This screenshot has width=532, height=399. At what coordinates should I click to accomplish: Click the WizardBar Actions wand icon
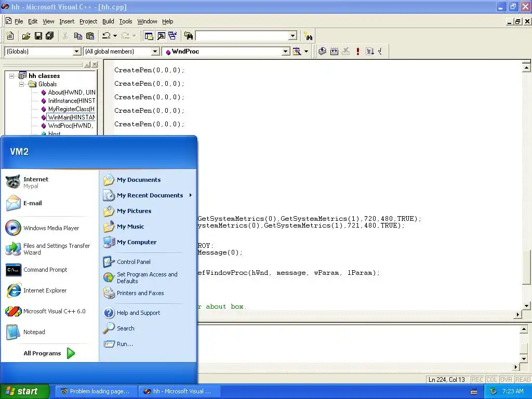click(x=297, y=51)
